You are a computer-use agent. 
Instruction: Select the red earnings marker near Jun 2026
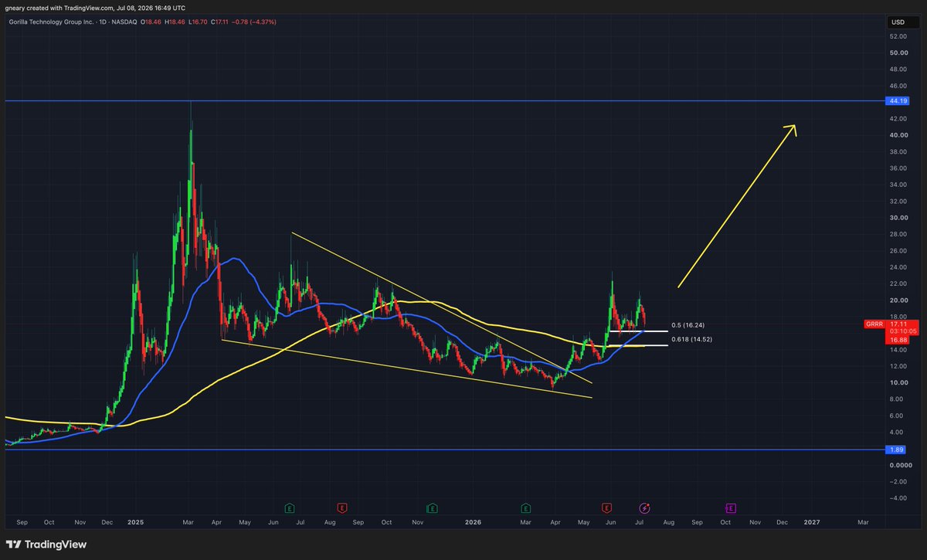coord(607,508)
